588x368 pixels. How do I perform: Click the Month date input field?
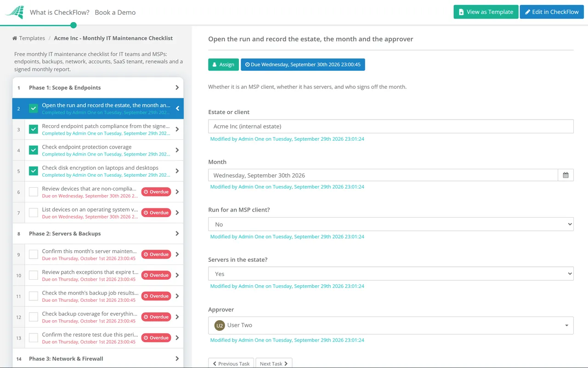click(383, 175)
